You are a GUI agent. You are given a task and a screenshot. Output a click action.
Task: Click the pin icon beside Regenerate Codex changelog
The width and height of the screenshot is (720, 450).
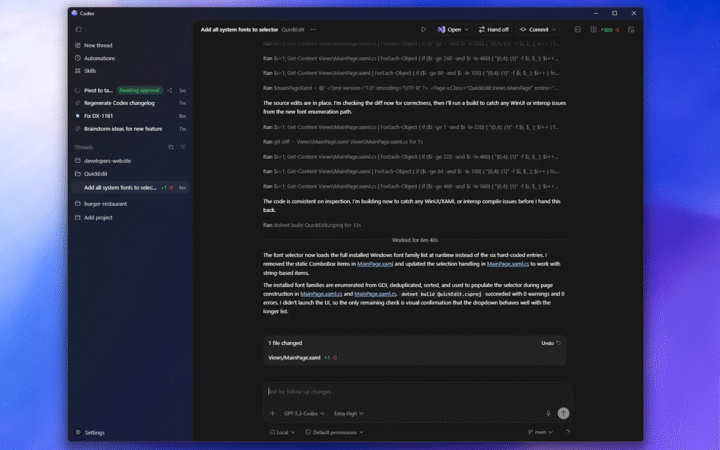[78, 103]
